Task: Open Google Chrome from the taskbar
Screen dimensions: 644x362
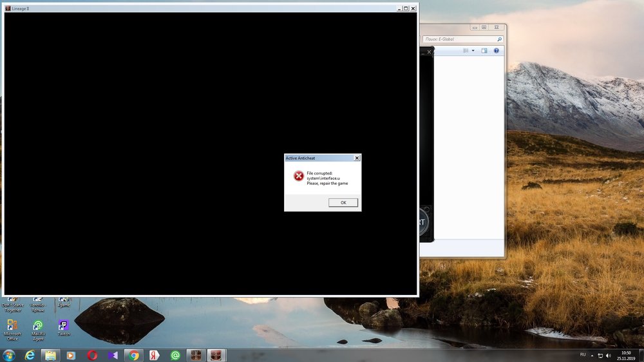Action: click(133, 355)
